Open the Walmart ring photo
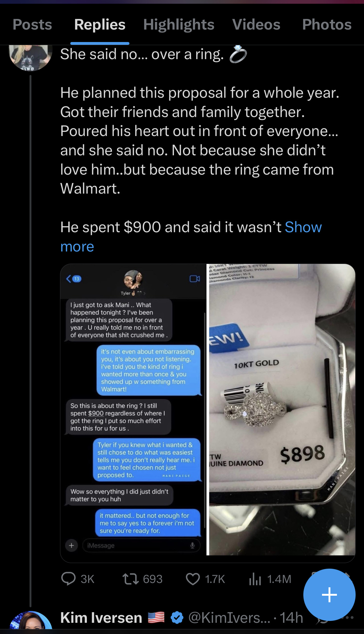 pyautogui.click(x=282, y=410)
